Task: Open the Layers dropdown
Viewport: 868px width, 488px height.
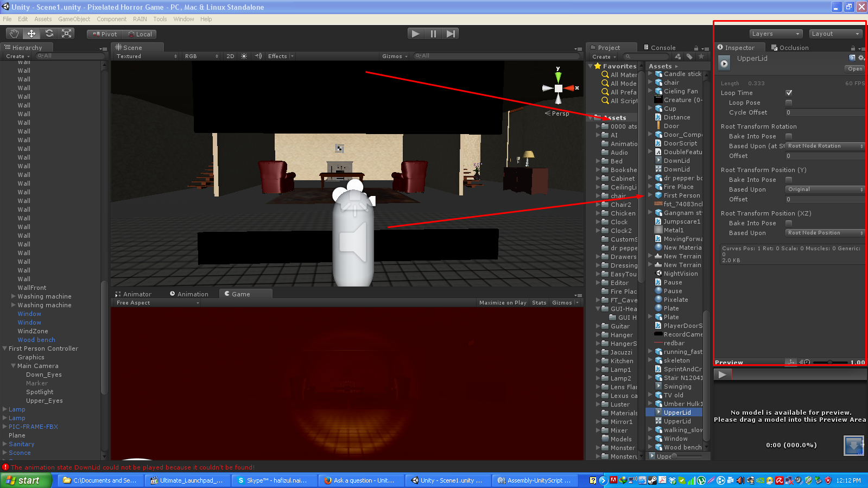Action: pyautogui.click(x=775, y=34)
